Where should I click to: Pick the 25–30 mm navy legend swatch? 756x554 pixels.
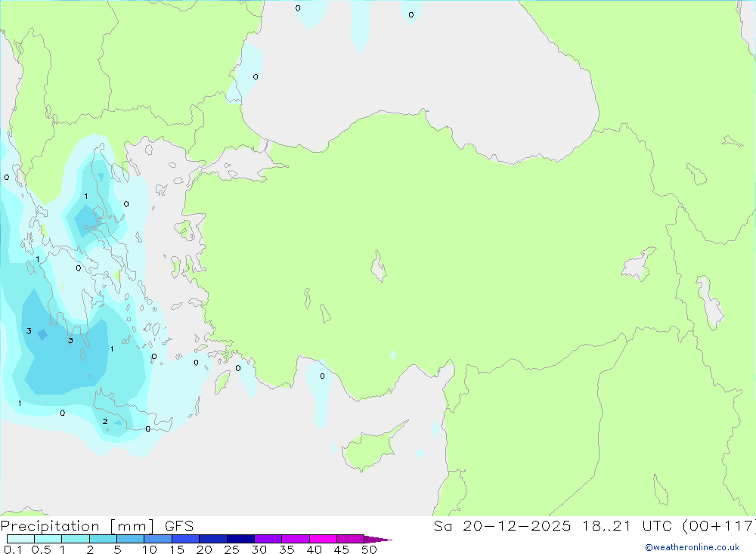[240, 539]
